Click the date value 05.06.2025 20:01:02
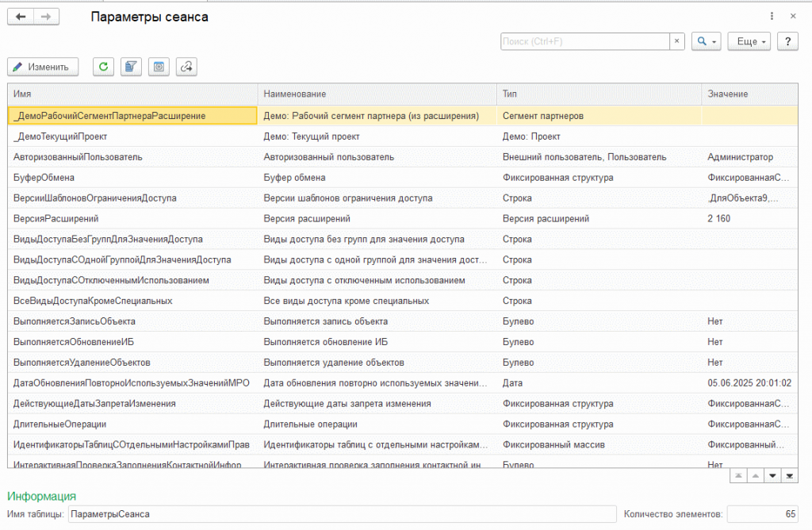 [750, 383]
